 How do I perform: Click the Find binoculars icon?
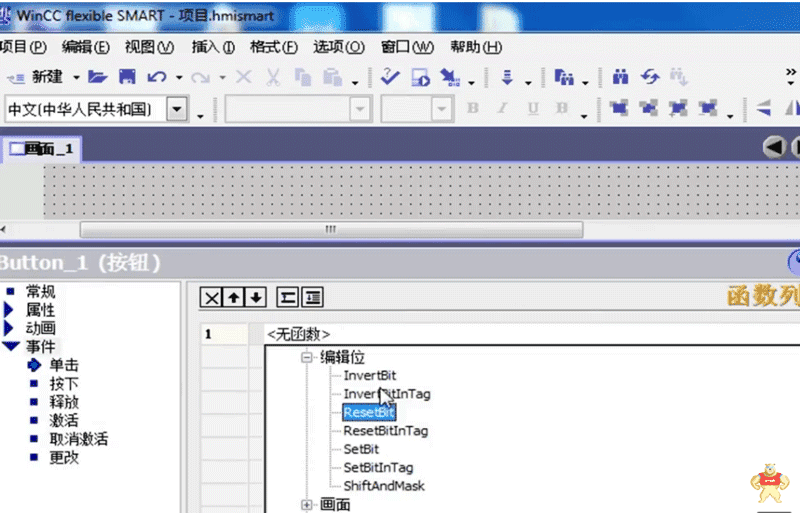coord(620,77)
